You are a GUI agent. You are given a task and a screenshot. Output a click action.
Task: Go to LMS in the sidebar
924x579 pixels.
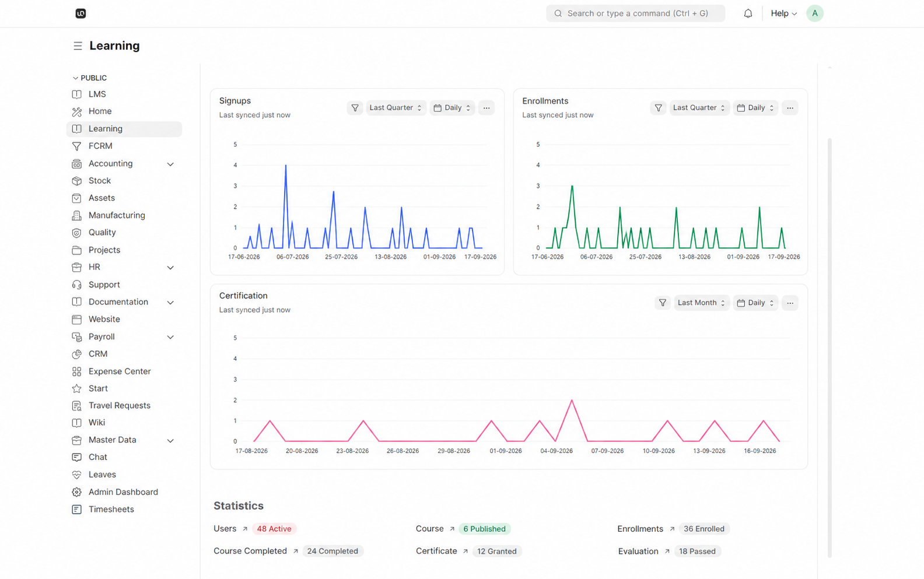(124, 94)
